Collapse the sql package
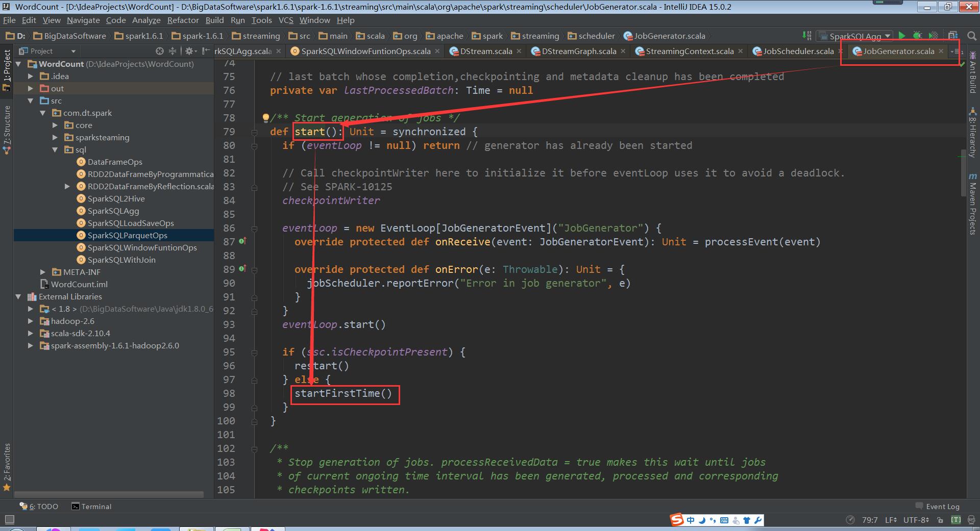The height and width of the screenshot is (531, 980). click(55, 149)
